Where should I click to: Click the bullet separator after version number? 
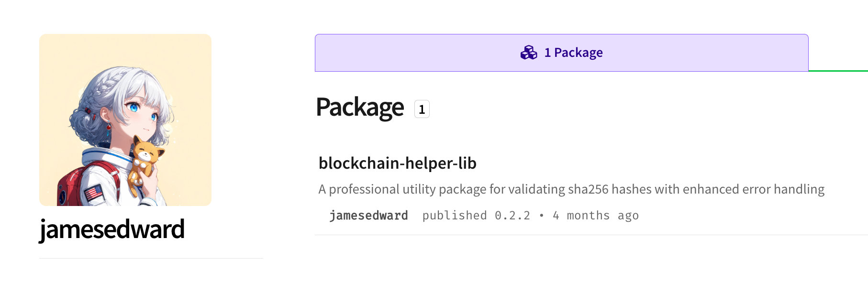click(541, 216)
